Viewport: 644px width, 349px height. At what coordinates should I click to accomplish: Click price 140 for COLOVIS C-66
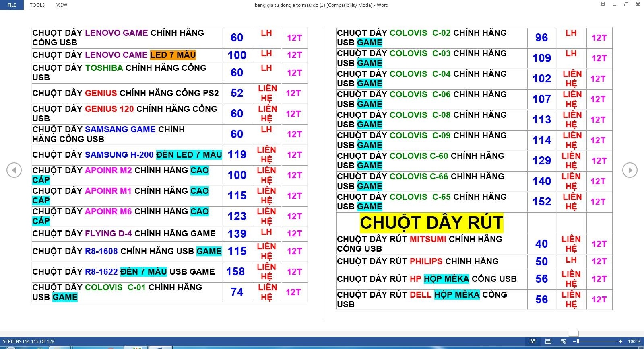click(542, 181)
